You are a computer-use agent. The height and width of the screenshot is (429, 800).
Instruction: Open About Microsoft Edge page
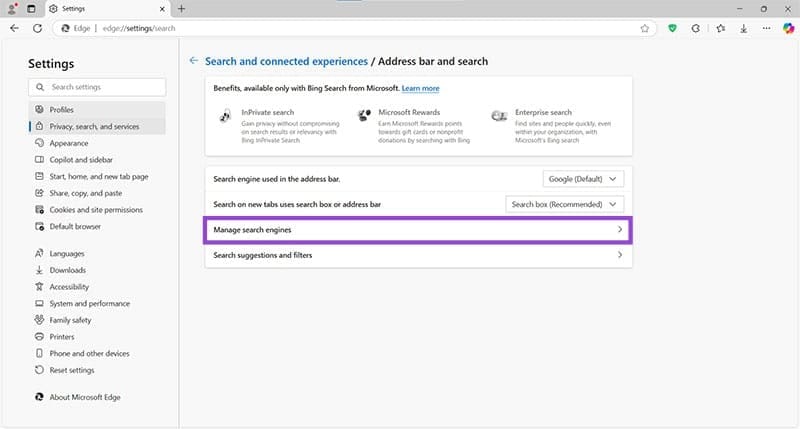click(97, 397)
